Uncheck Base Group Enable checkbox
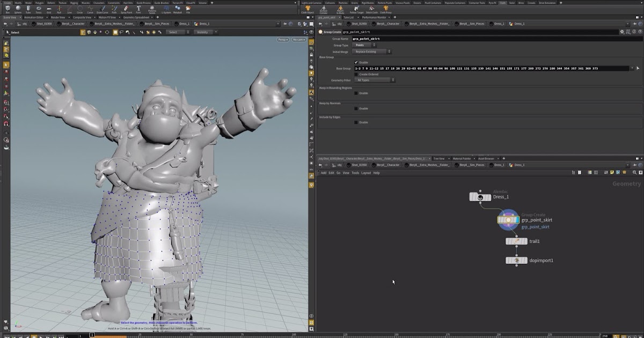This screenshot has height=338, width=644. 356,62
